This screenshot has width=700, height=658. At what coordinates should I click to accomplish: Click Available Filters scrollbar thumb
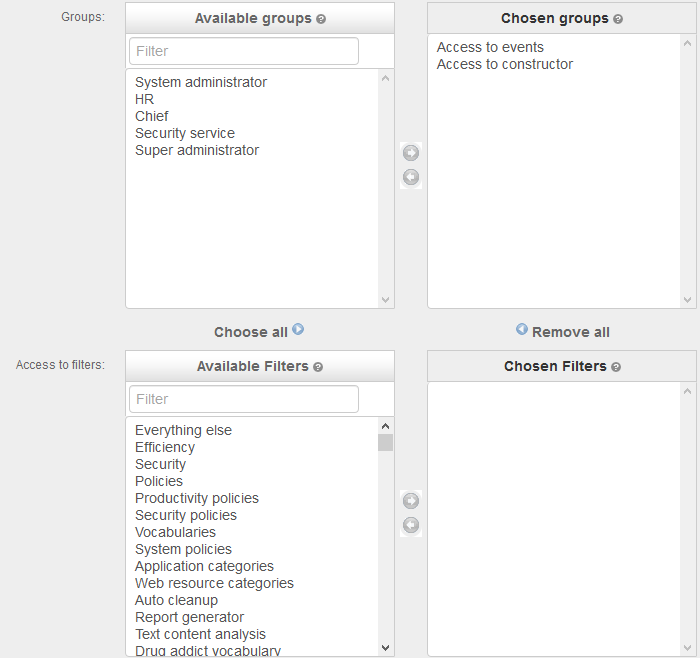tap(386, 442)
